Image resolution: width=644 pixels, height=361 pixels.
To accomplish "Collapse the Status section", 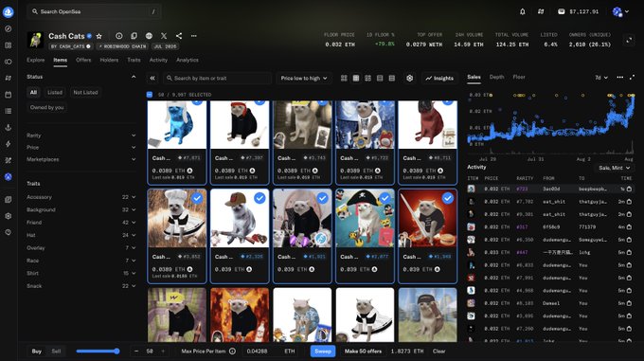I will pyautogui.click(x=134, y=77).
